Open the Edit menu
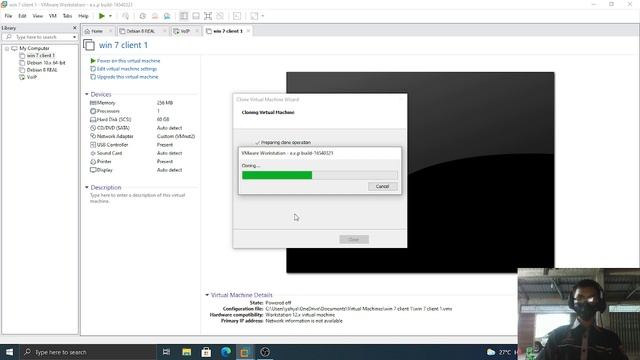Viewport: 640px width, 360px height. [x=22, y=16]
